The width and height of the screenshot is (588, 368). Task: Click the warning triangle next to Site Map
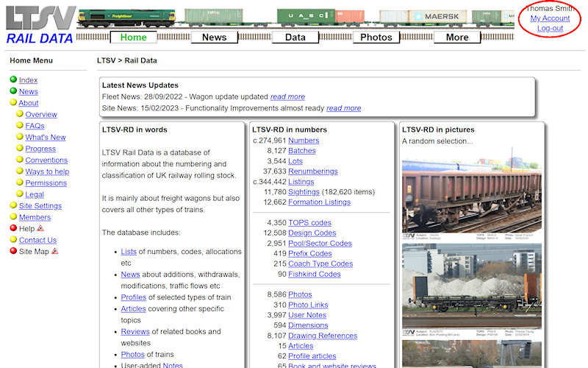[54, 251]
